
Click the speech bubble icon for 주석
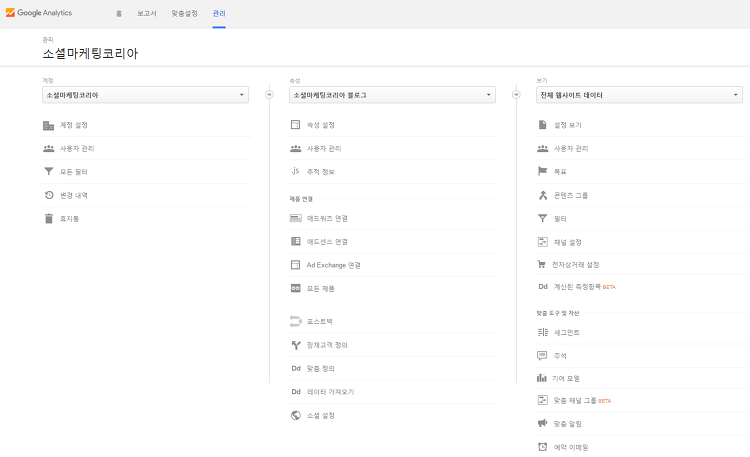[x=542, y=356]
